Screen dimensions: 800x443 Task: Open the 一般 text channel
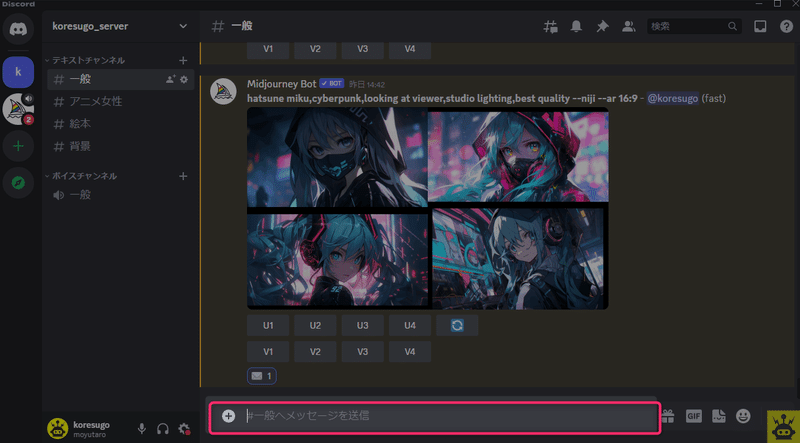tap(120, 80)
